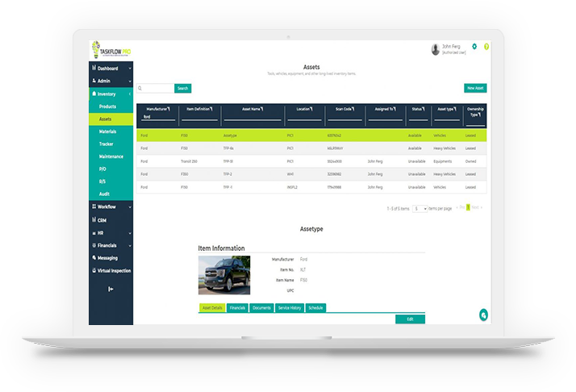Open the floating chat bubble icon

tap(482, 315)
